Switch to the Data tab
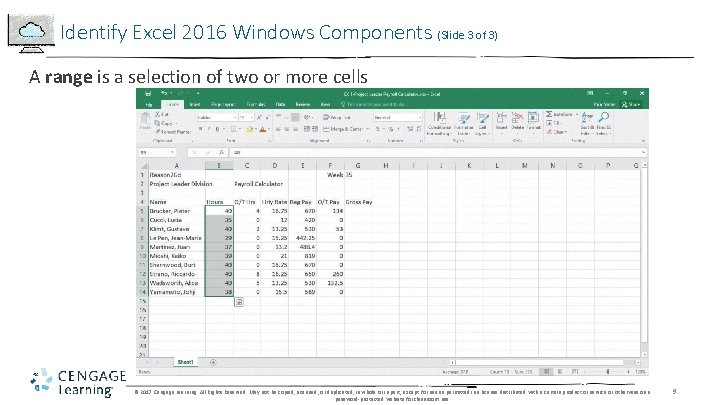The height and width of the screenshot is (405, 720). tap(281, 105)
